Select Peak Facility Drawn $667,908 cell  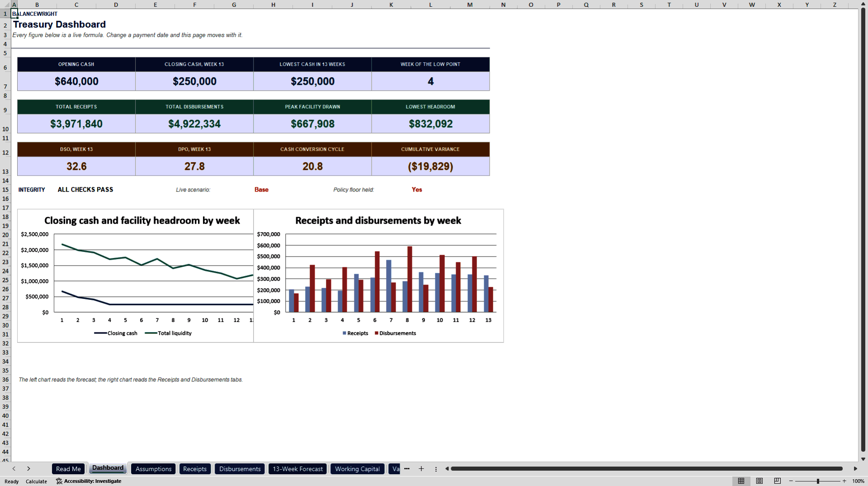click(x=312, y=124)
